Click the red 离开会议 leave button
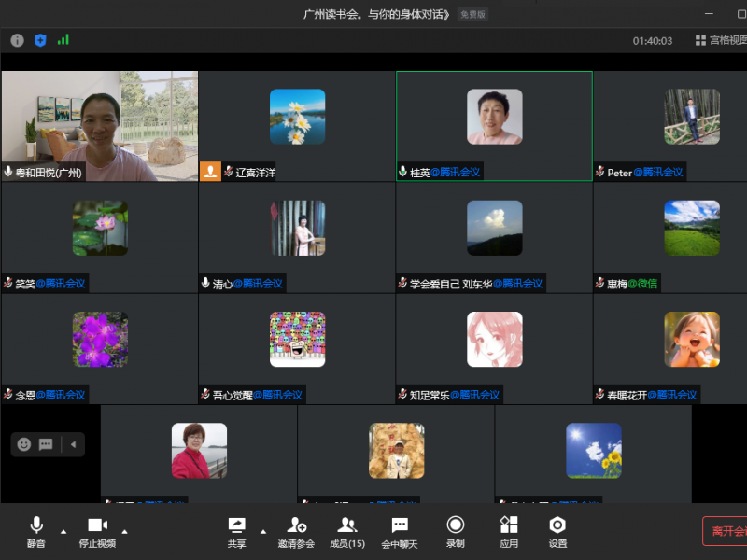Viewport: 747px width, 560px height. [x=726, y=531]
